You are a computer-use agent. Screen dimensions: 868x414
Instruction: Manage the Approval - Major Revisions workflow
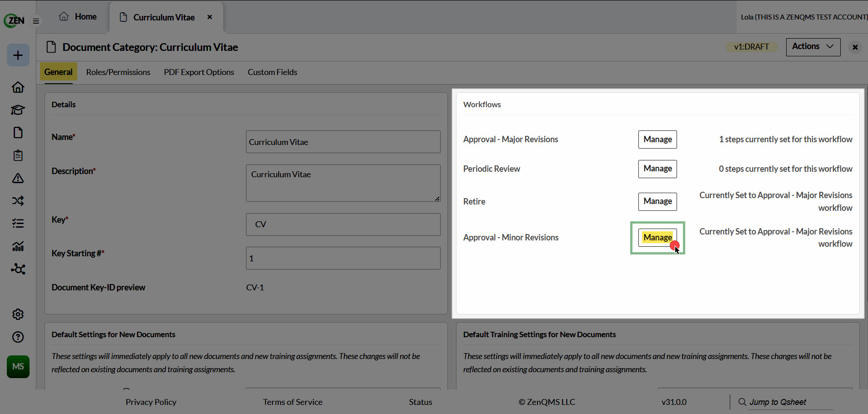click(x=657, y=140)
